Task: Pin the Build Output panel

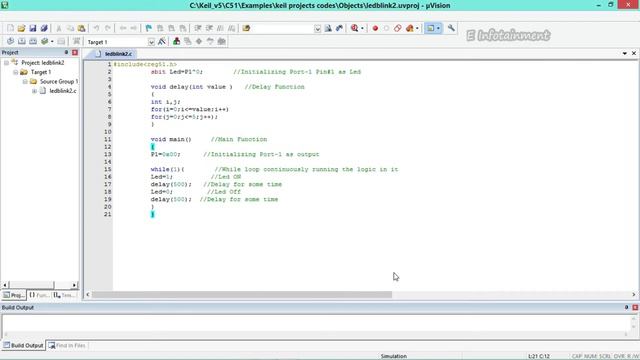Action: pyautogui.click(x=627, y=307)
